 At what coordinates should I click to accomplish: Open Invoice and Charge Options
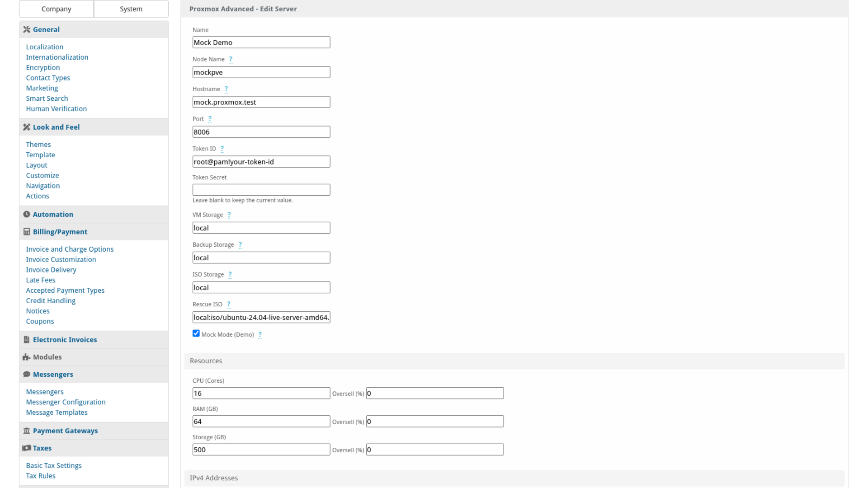point(70,249)
